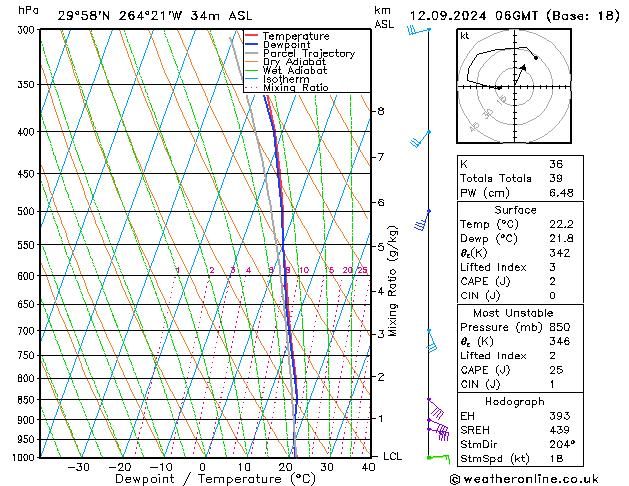Image resolution: width=629 pixels, height=486 pixels.
Task: Click the date '12.09.2024 06GMT (Base: 18)'
Action: (x=515, y=16)
